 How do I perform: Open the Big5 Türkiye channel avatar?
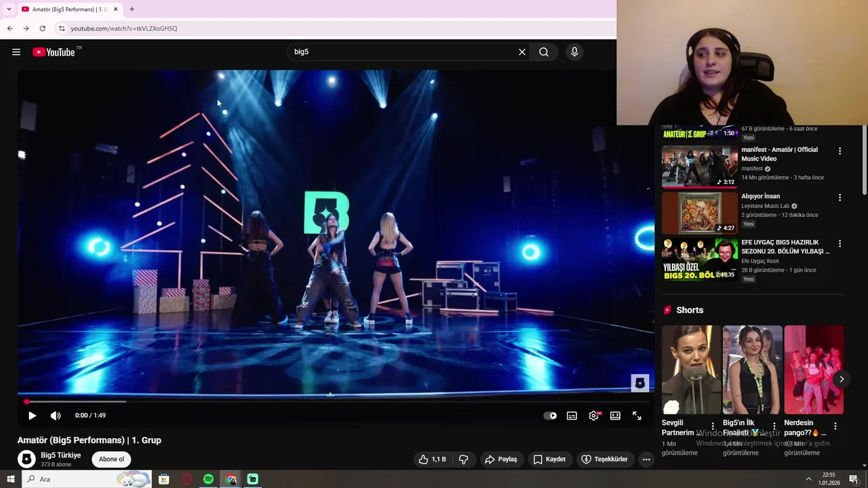coord(26,459)
